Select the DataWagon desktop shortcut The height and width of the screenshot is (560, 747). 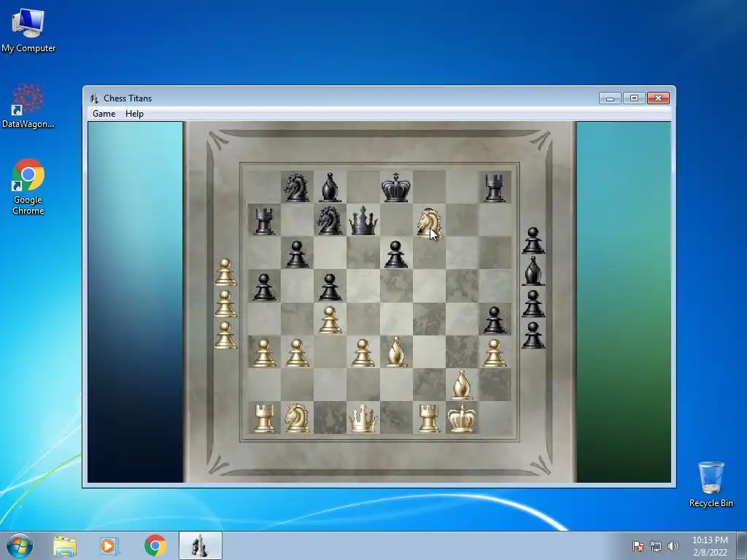pyautogui.click(x=28, y=106)
